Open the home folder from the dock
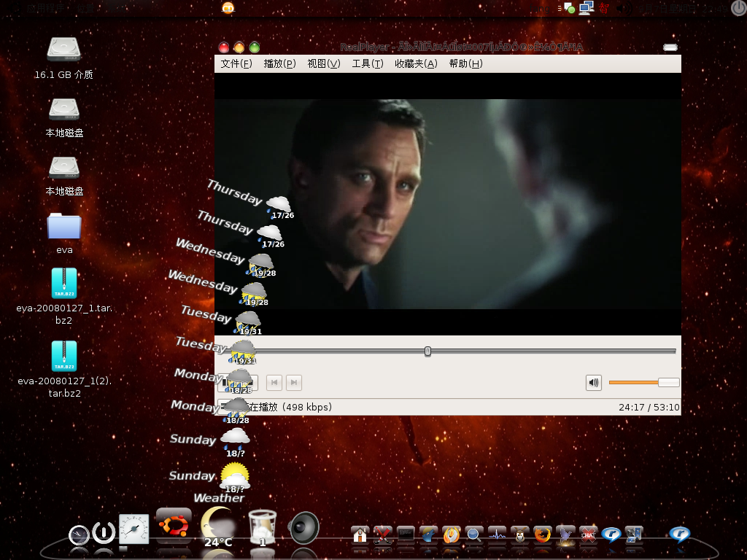The image size is (747, 560). pyautogui.click(x=360, y=534)
